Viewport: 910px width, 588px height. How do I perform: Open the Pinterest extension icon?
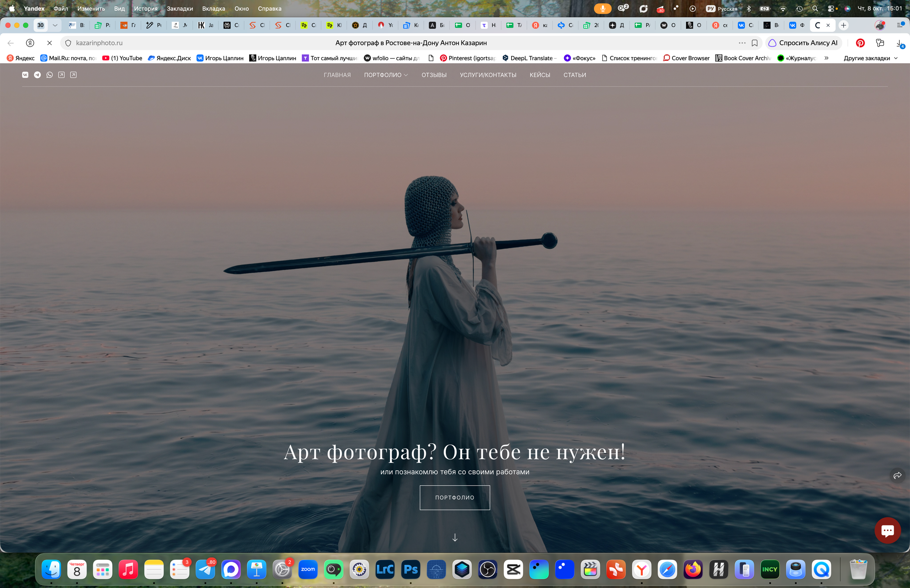860,43
